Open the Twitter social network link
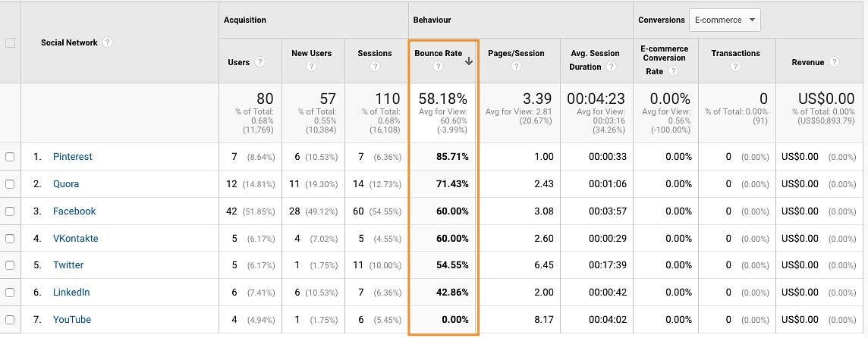868x338 pixels. [x=68, y=265]
